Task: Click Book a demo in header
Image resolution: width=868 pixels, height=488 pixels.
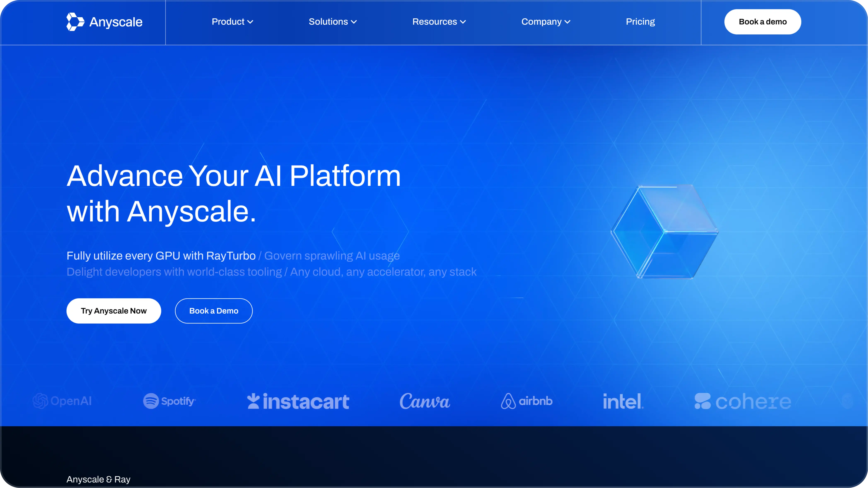Action: tap(763, 22)
